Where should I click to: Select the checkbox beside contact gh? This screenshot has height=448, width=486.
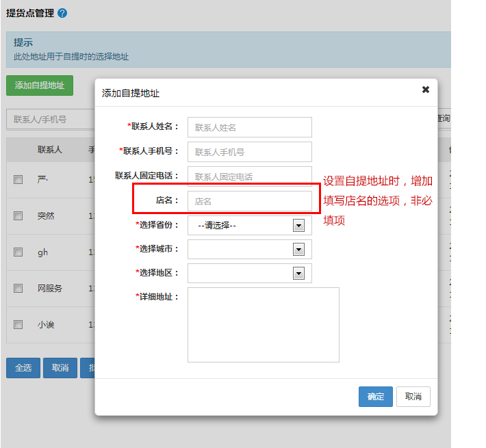[x=18, y=252]
